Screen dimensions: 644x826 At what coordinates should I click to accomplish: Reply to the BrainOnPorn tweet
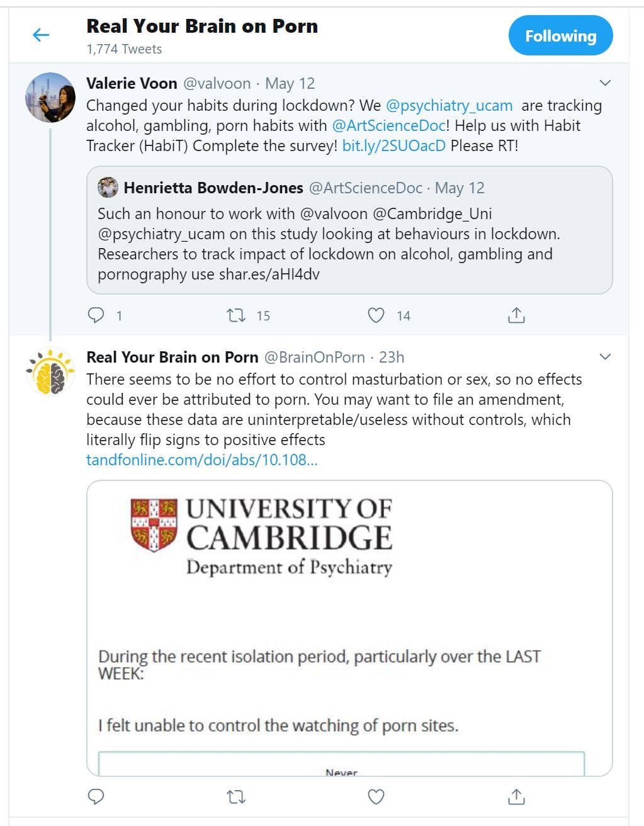(96, 796)
